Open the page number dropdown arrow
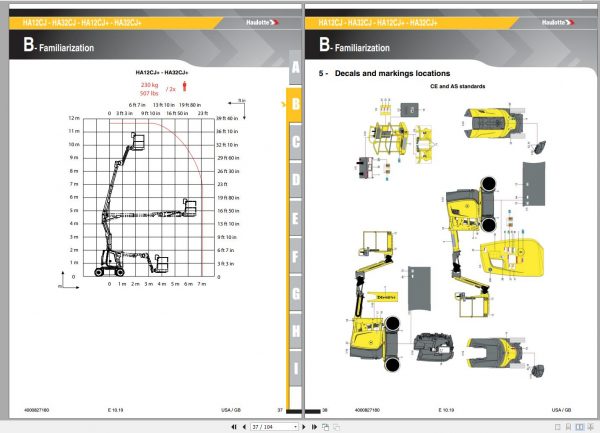 [x=295, y=426]
